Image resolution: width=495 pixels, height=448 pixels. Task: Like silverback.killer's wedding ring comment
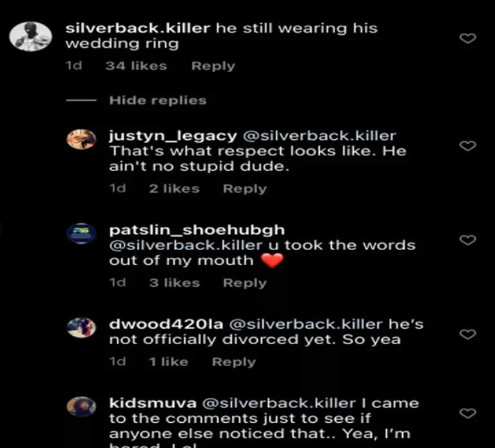tap(467, 38)
